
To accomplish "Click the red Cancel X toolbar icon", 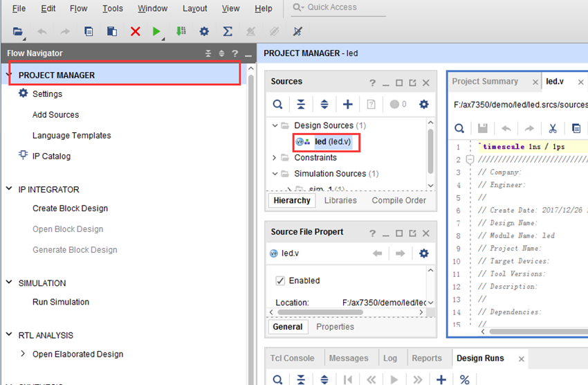I will [136, 32].
